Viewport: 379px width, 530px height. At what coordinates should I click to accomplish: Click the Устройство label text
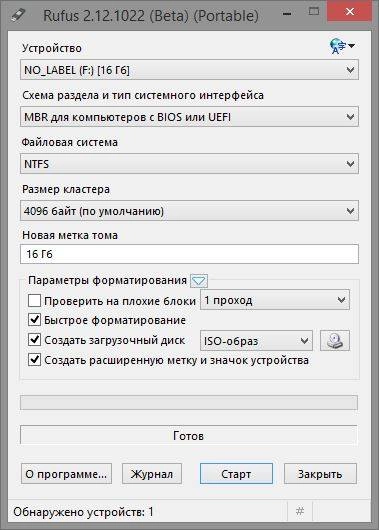52,48
